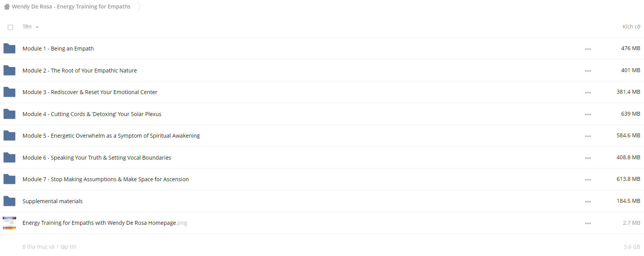The width and height of the screenshot is (644, 256).
Task: Click the Homepage png thumbnail preview
Action: (x=9, y=223)
